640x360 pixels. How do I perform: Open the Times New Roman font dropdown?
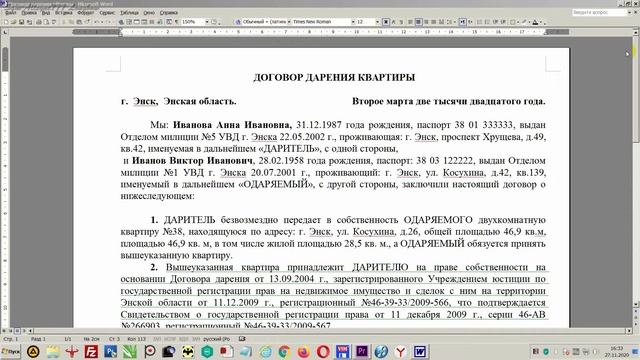[x=353, y=22]
